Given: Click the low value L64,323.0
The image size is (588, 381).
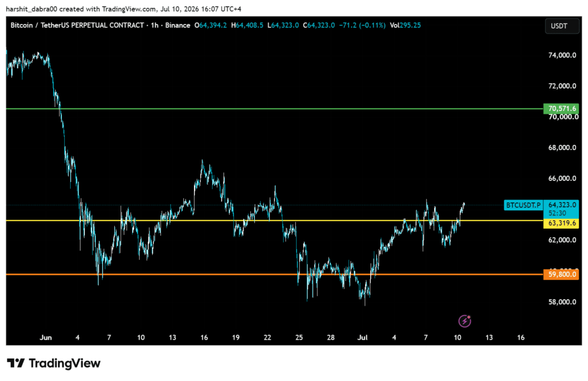Looking at the screenshot, I should coord(283,25).
